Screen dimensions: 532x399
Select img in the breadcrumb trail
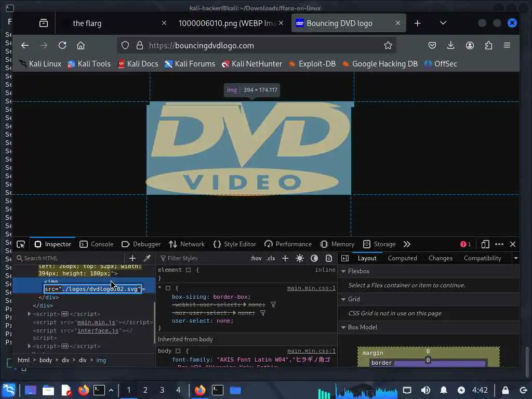click(x=101, y=360)
